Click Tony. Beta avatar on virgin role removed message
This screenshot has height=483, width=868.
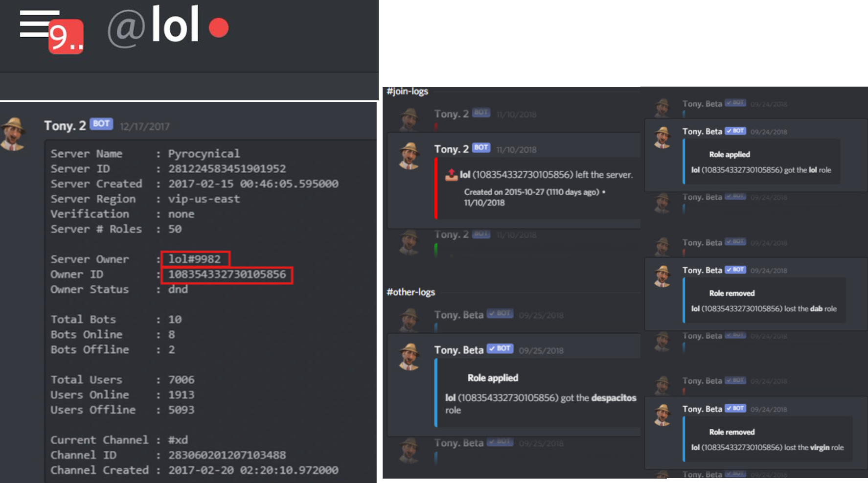[662, 415]
